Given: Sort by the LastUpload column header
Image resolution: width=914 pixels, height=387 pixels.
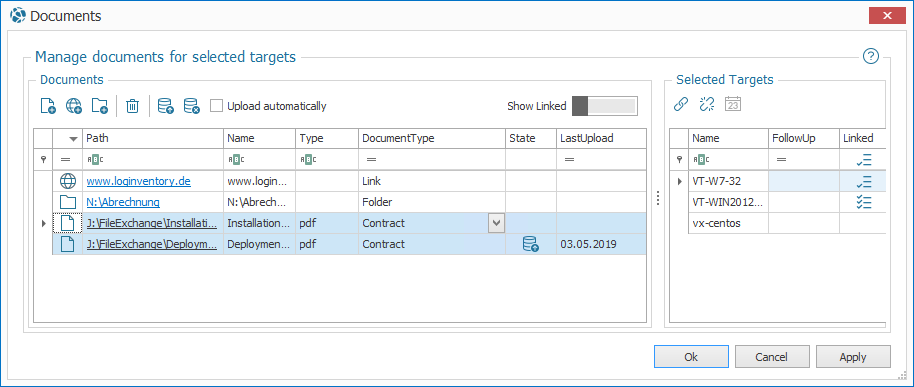Looking at the screenshot, I should pyautogui.click(x=601, y=138).
